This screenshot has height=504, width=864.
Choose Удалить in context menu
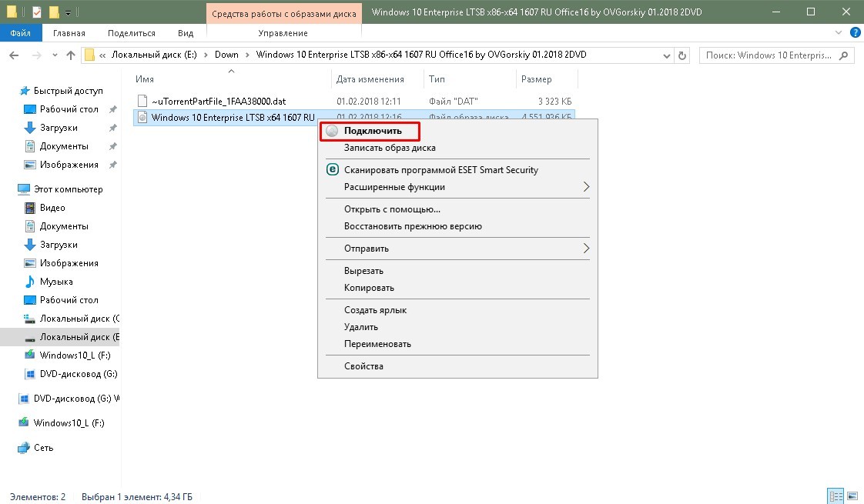click(x=361, y=326)
